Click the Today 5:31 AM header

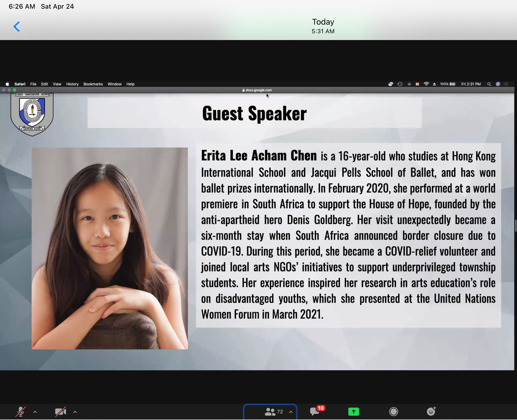click(323, 26)
